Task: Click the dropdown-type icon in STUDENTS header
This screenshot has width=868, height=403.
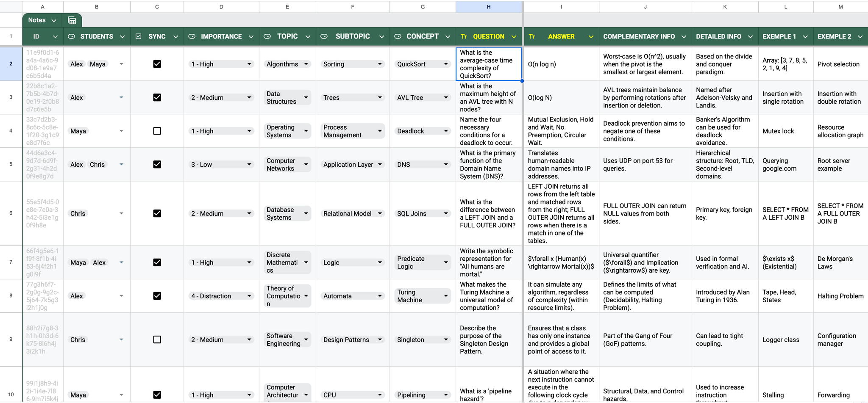Action: pyautogui.click(x=72, y=36)
